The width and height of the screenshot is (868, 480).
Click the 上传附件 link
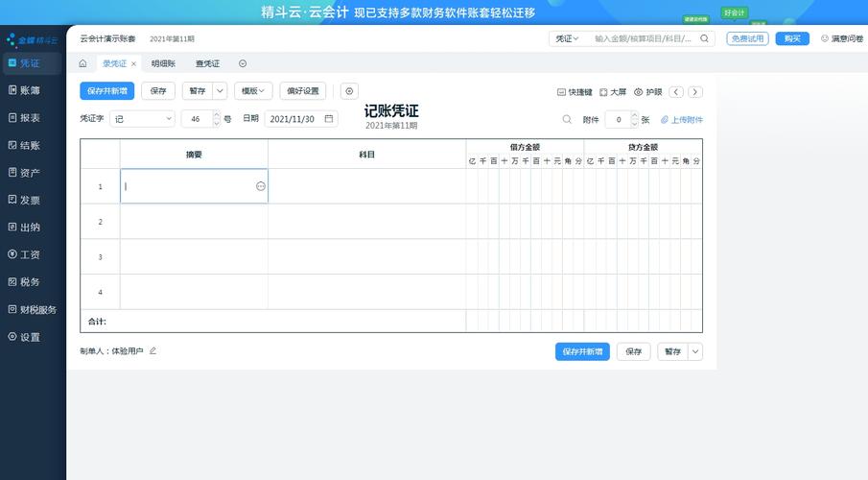coord(681,120)
